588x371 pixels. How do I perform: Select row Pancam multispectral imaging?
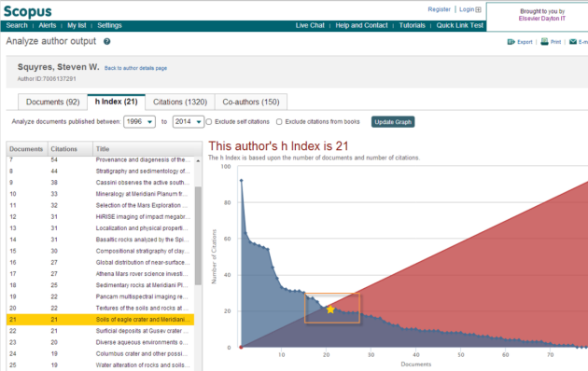101,296
